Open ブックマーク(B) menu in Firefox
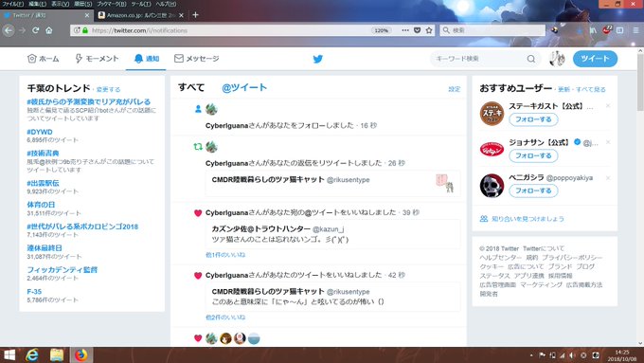 (x=112, y=4)
